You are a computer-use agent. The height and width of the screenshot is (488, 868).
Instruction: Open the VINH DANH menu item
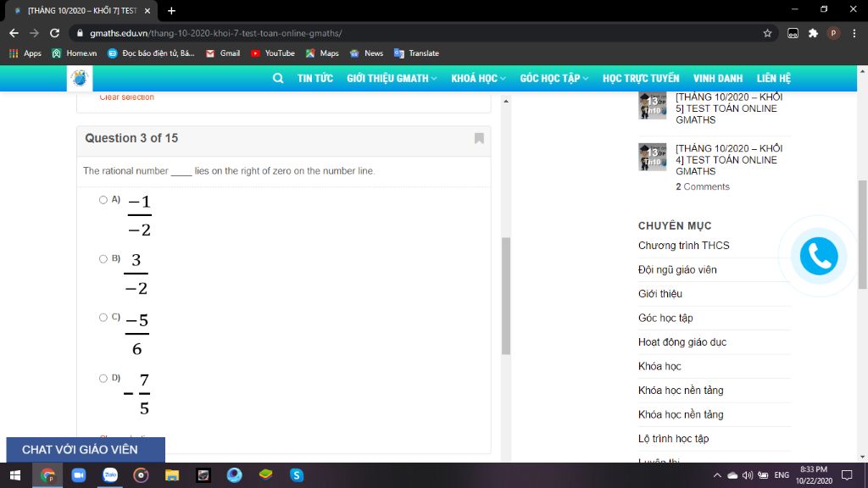pos(718,78)
